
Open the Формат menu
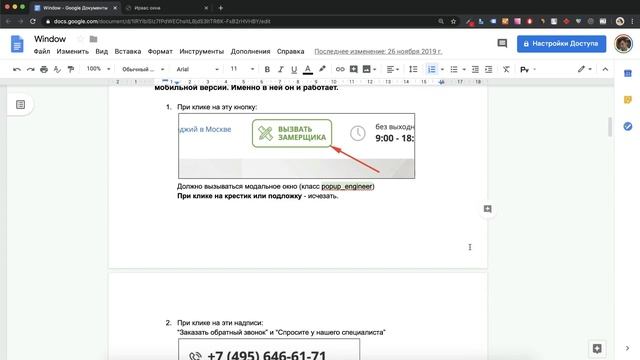160,51
